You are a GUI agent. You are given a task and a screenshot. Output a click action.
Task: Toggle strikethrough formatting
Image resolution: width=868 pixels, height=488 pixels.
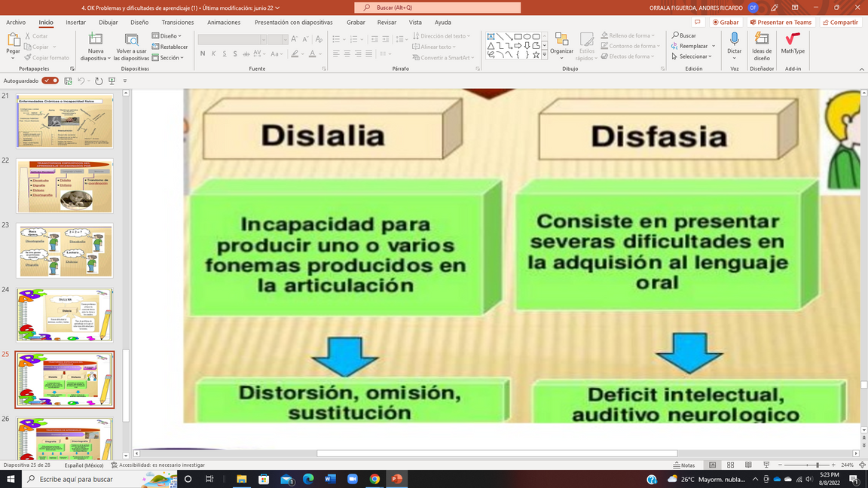coord(246,53)
